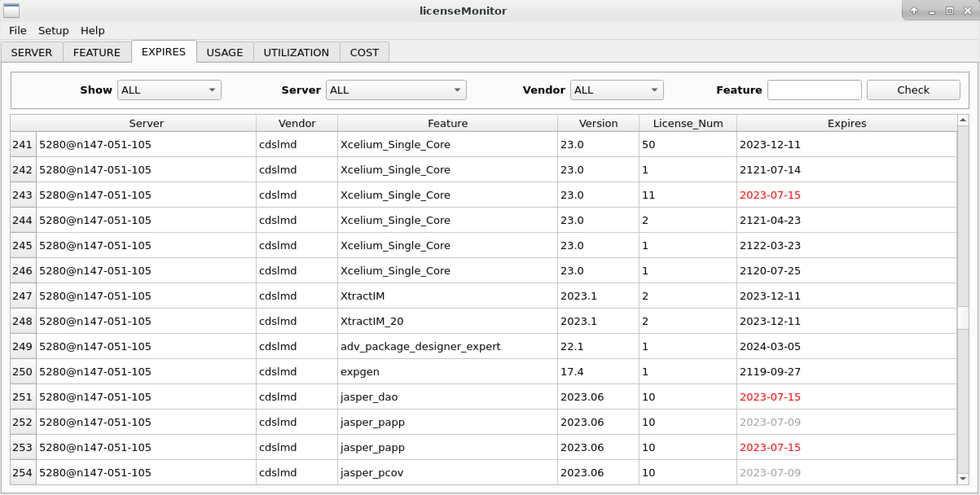Screen dimensions: 980x495
Task: Click red expiry date in row 243
Action: pos(847,195)
